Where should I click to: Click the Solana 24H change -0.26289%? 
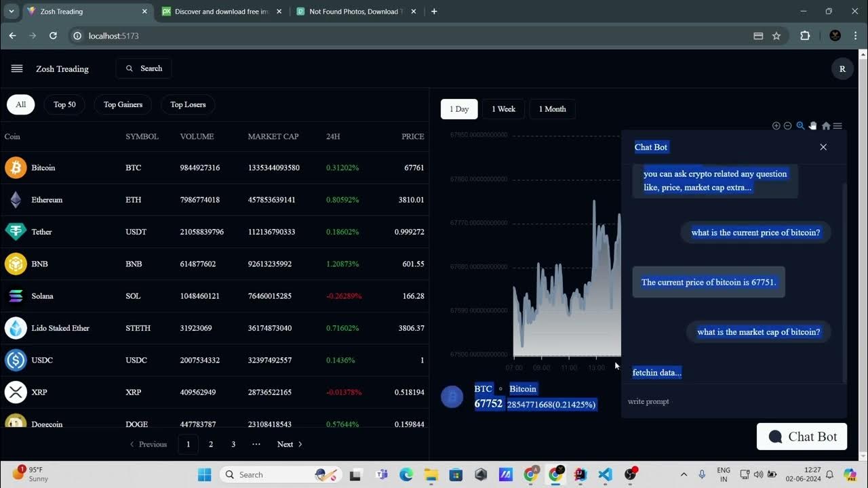344,296
